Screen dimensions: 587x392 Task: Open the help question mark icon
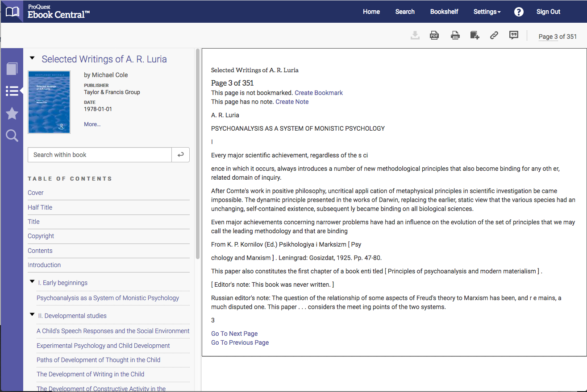519,12
